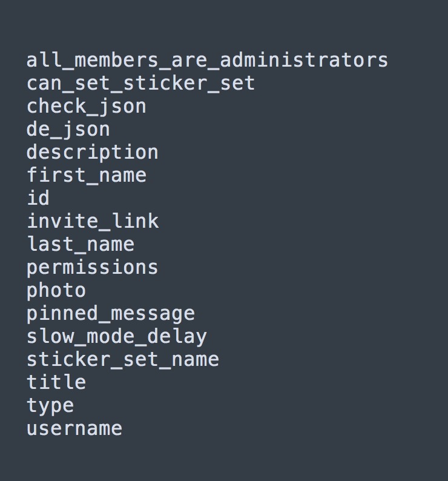Click the title entry
Viewport: 448px width, 481px height.
(56, 382)
